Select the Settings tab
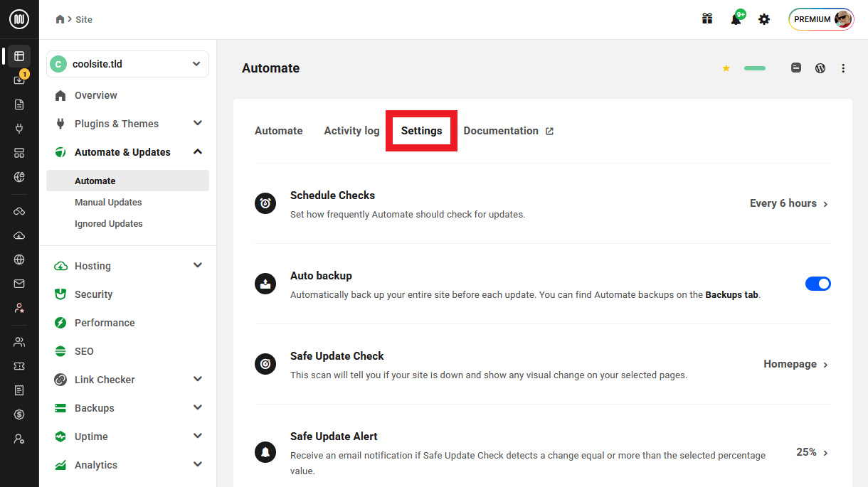868x487 pixels. coord(421,131)
